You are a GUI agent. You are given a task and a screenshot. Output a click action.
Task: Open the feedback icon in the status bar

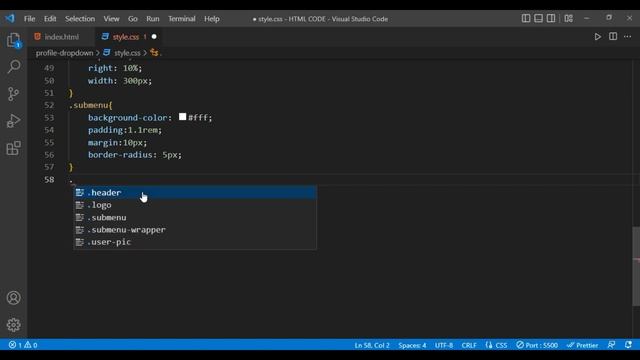611,345
